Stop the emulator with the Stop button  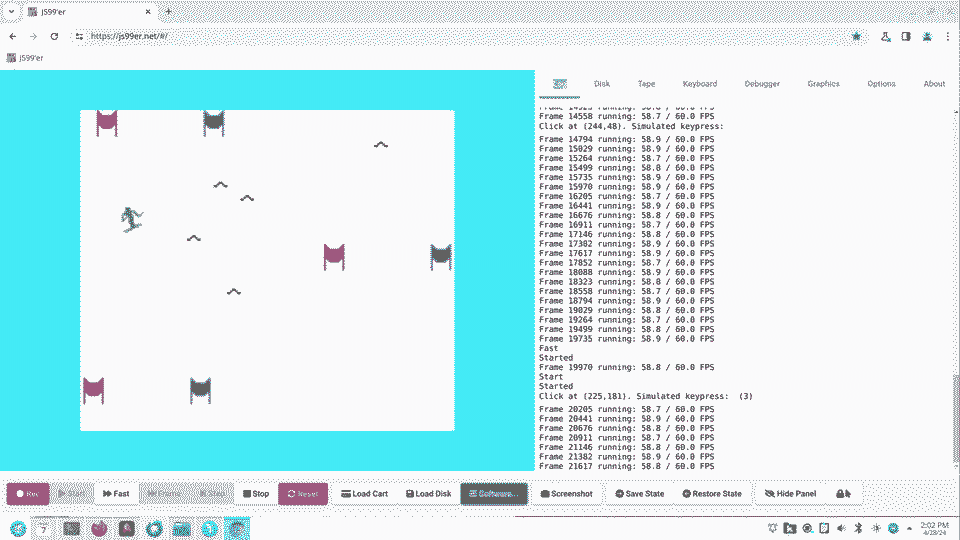254,494
